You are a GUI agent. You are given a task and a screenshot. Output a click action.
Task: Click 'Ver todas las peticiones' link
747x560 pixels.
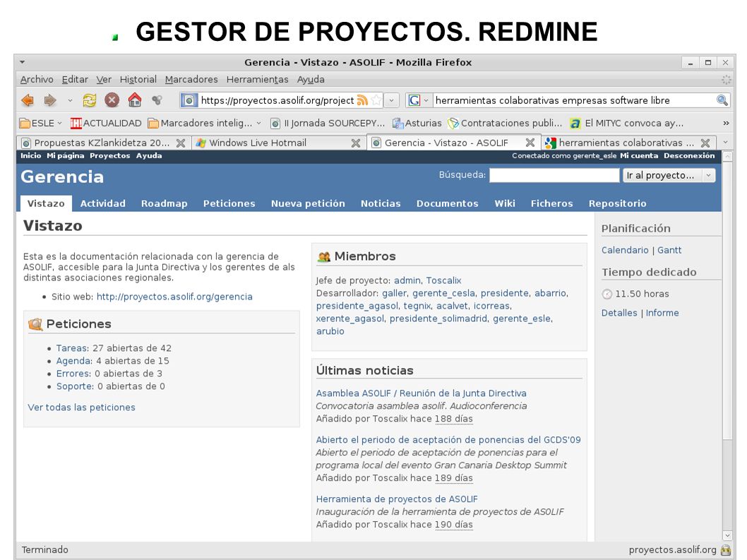click(81, 407)
